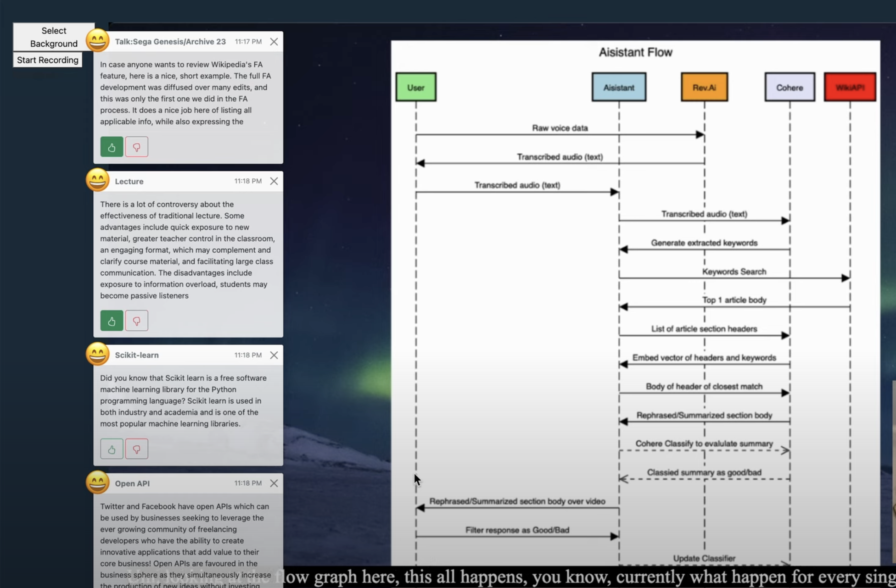Click the Cohere Classify to evalulate summary label
The width and height of the screenshot is (896, 588).
point(704,444)
